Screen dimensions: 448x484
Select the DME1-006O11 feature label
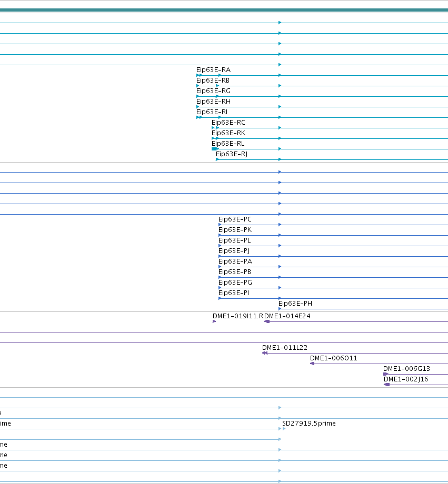(334, 358)
